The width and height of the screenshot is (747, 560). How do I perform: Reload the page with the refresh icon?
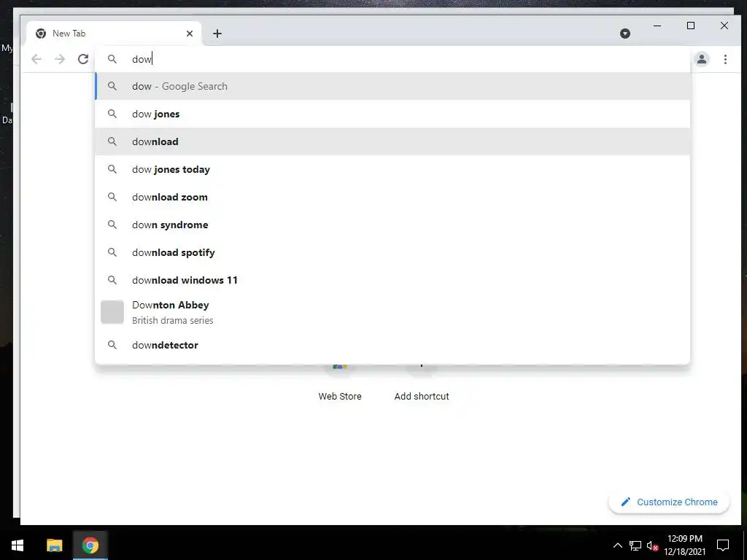point(83,59)
